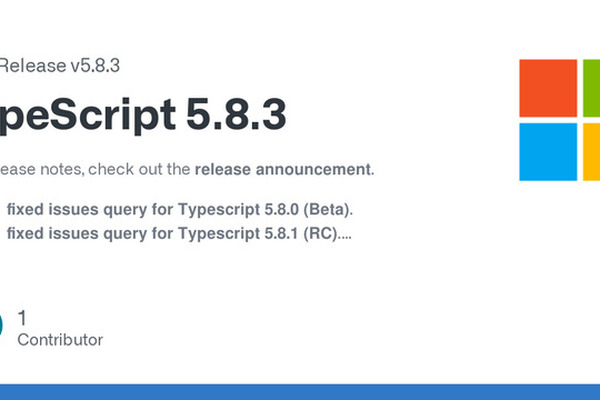Click the blue square of Microsoft logo
This screenshot has width=600, height=400.
coord(548,151)
